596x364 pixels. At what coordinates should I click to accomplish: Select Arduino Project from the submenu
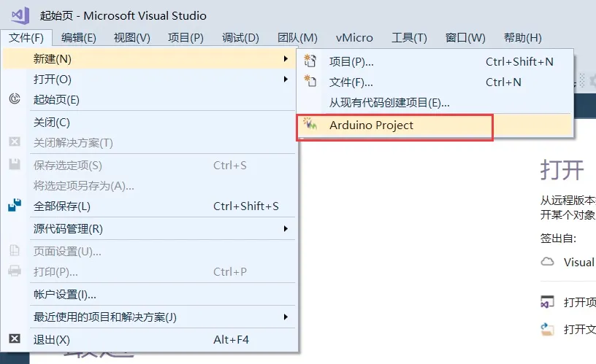point(371,125)
